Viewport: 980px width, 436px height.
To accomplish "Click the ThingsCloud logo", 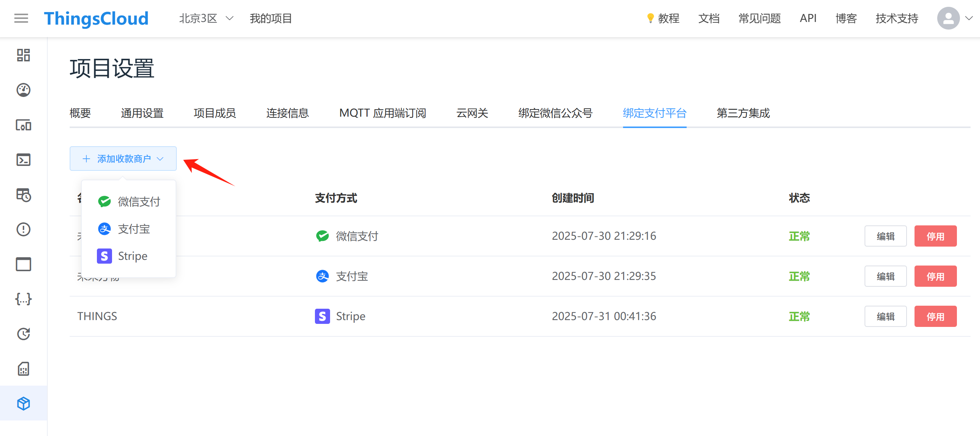I will coord(96,18).
